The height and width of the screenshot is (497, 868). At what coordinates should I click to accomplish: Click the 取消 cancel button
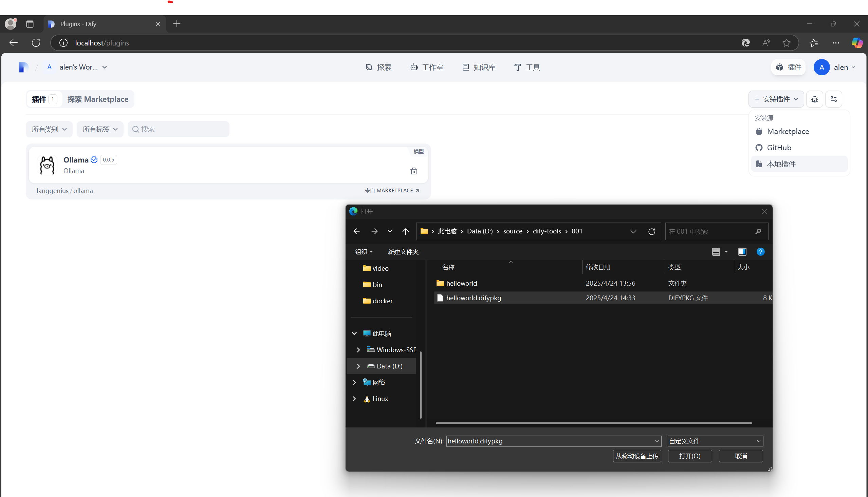[x=741, y=456]
